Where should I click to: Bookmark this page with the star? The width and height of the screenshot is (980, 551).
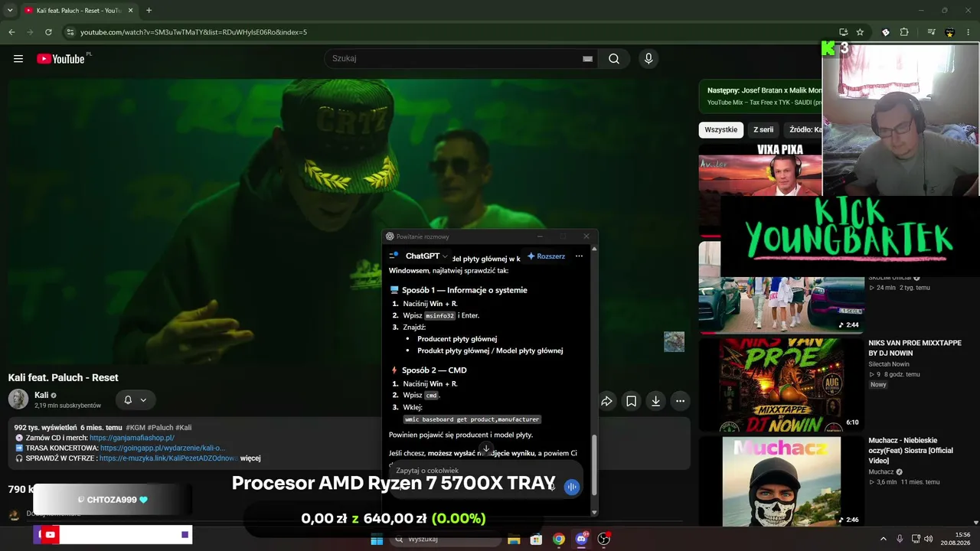click(860, 32)
